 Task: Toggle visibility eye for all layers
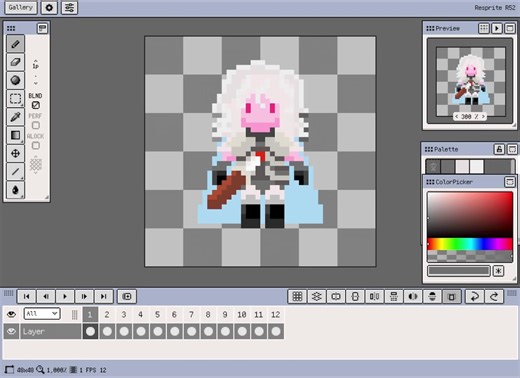pos(11,314)
